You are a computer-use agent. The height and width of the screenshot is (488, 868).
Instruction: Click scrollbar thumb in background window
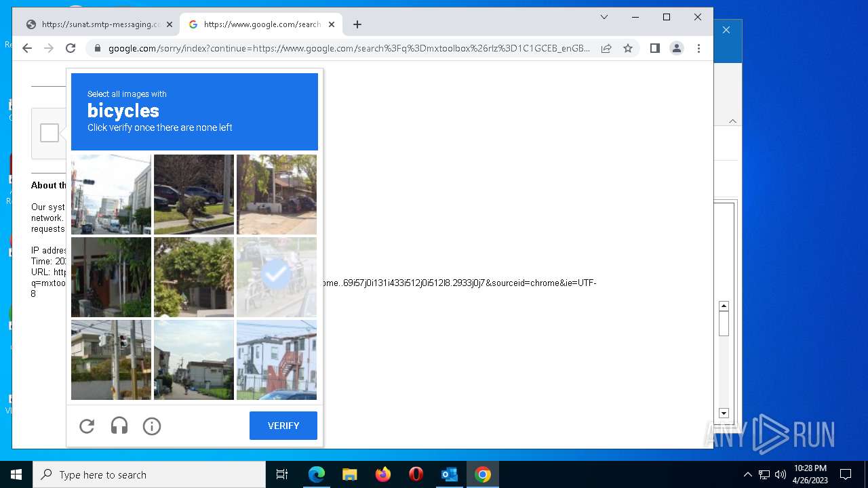(724, 324)
